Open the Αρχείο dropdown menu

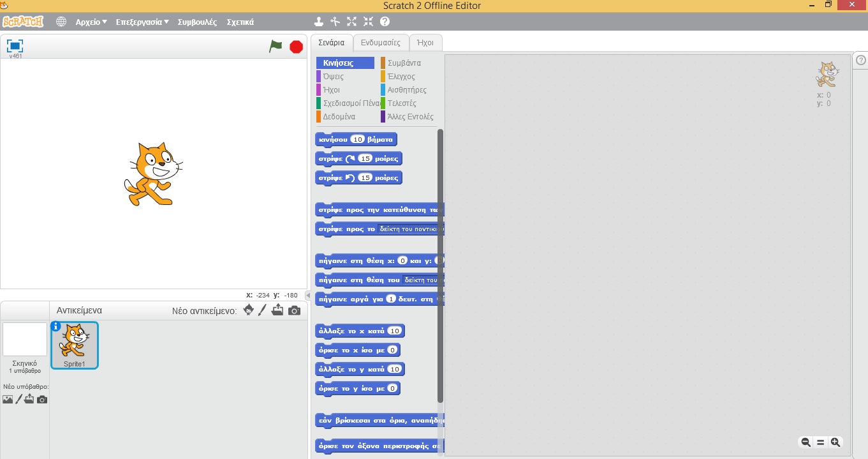[x=91, y=22]
